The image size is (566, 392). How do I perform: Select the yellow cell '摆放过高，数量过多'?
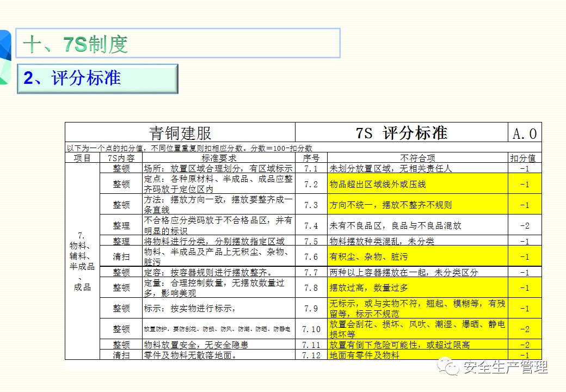(417, 287)
